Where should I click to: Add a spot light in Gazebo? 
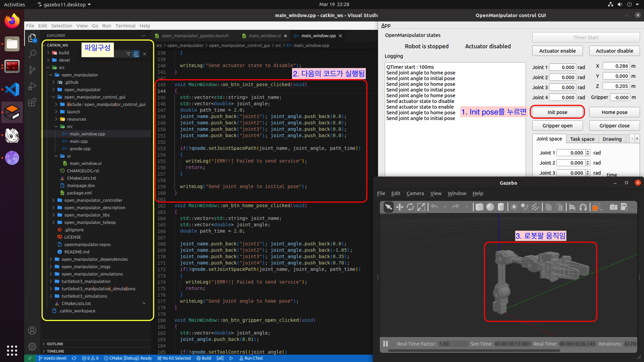[524, 207]
